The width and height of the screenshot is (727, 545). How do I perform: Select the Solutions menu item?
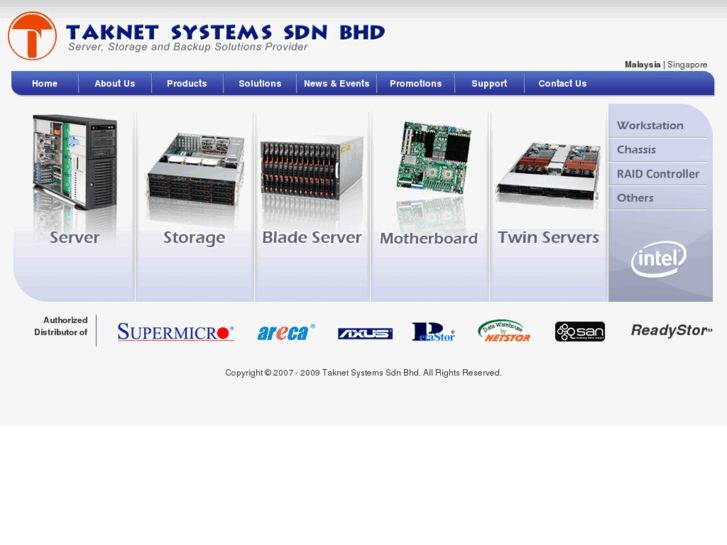click(x=260, y=83)
